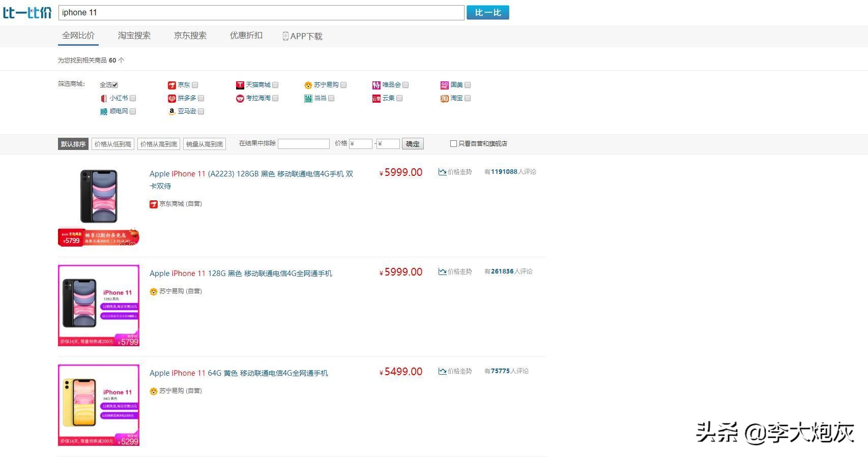This screenshot has height=457, width=868.
Task: Check the 亚马逊 filter checkbox
Action: click(x=201, y=111)
